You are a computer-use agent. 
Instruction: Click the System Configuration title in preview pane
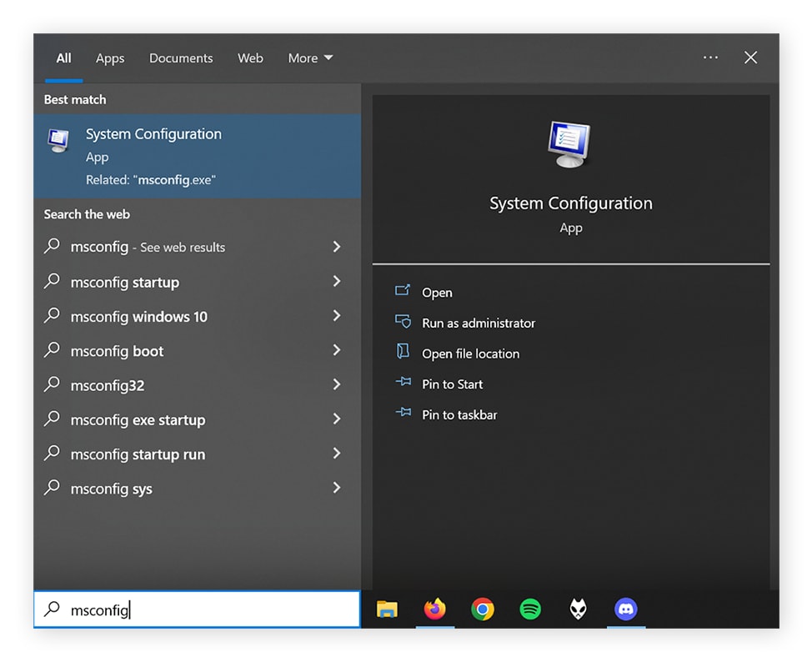tap(571, 203)
